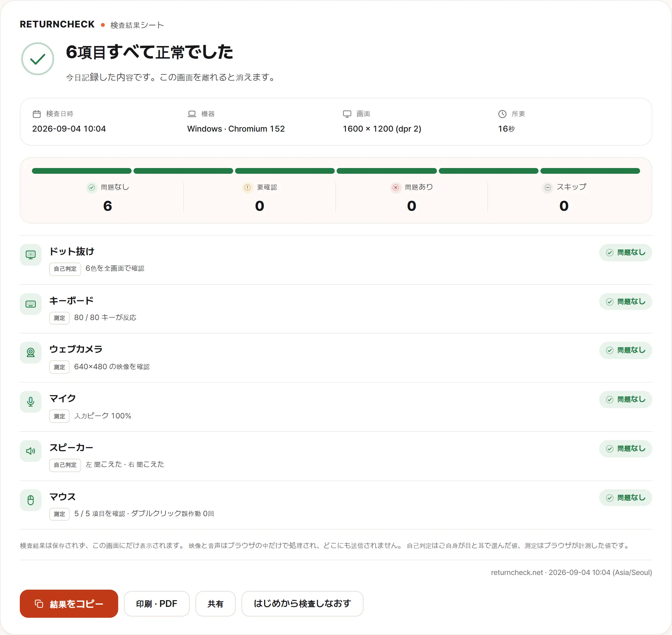
Task: Click the 問題なし count value 6
Action: coord(108,206)
